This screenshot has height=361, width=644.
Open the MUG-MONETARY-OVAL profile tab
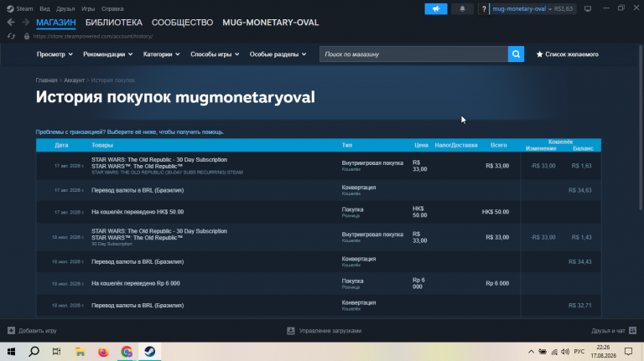click(270, 23)
